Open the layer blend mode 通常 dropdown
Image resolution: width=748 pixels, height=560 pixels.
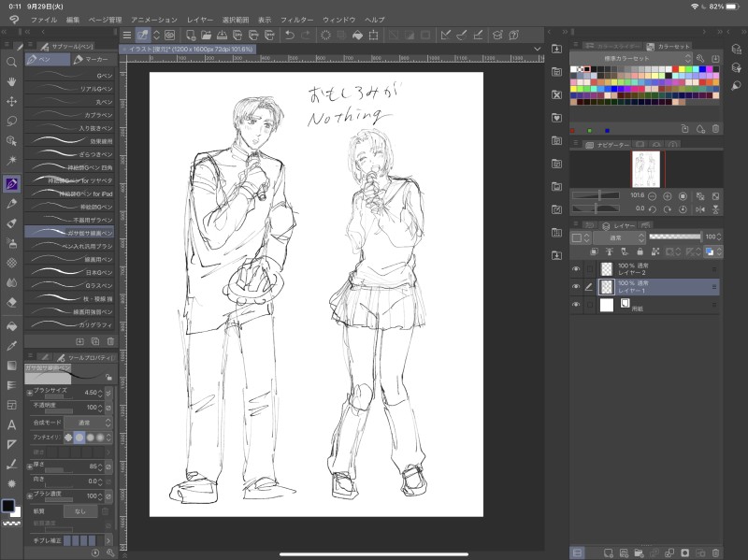pos(617,237)
